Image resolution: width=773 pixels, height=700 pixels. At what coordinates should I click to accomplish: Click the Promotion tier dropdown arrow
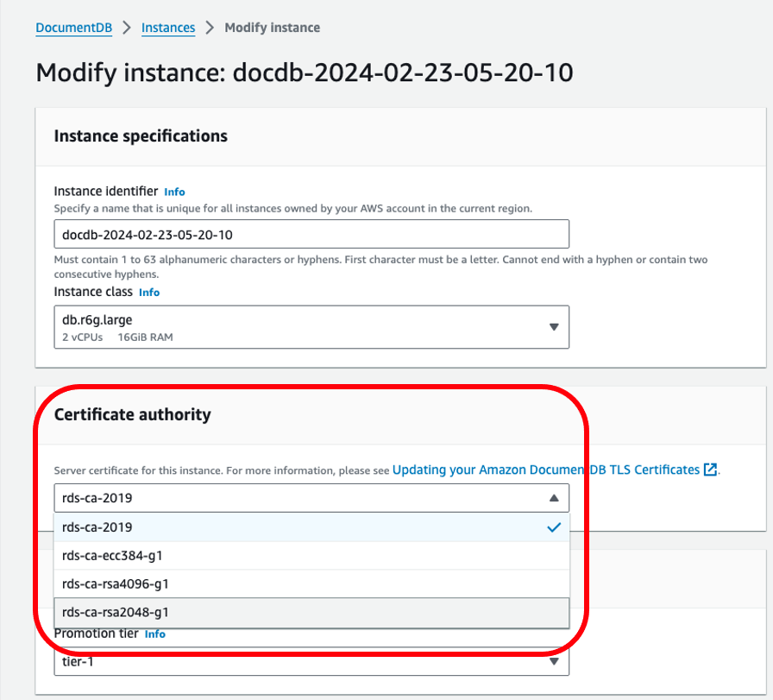click(554, 661)
